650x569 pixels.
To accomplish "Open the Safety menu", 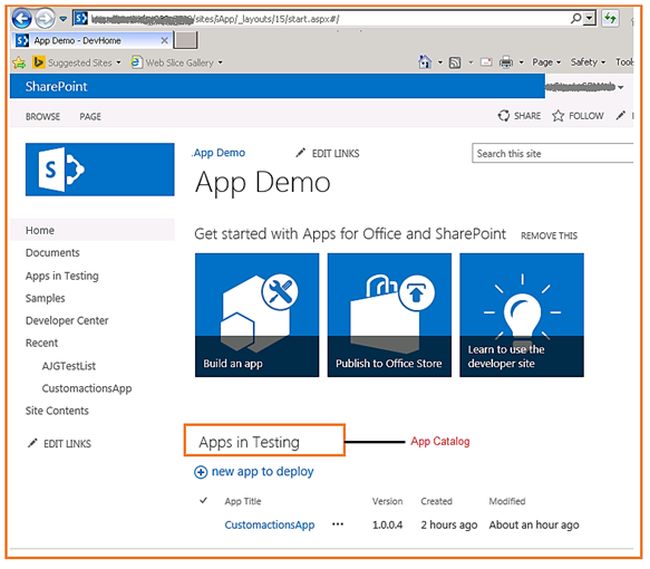I will [x=588, y=62].
